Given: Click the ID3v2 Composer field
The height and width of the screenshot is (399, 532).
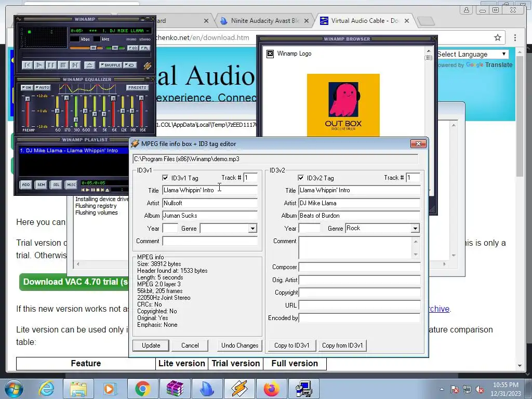Looking at the screenshot, I should (x=360, y=267).
